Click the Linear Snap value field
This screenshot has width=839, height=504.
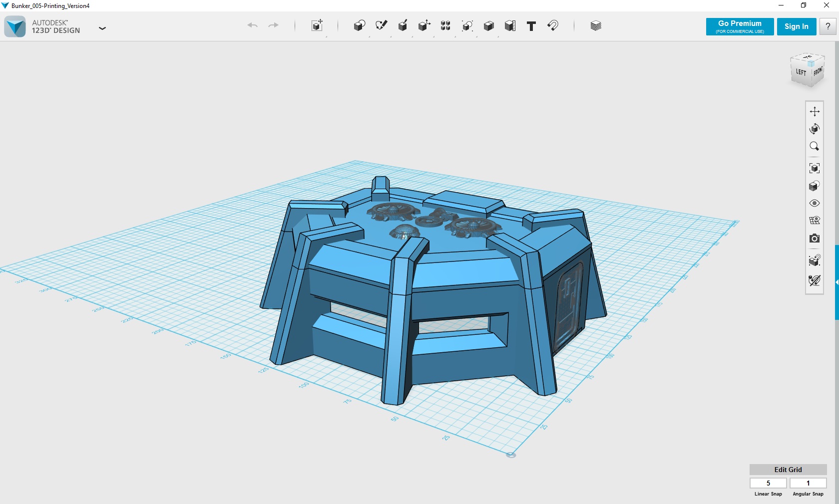click(x=768, y=483)
